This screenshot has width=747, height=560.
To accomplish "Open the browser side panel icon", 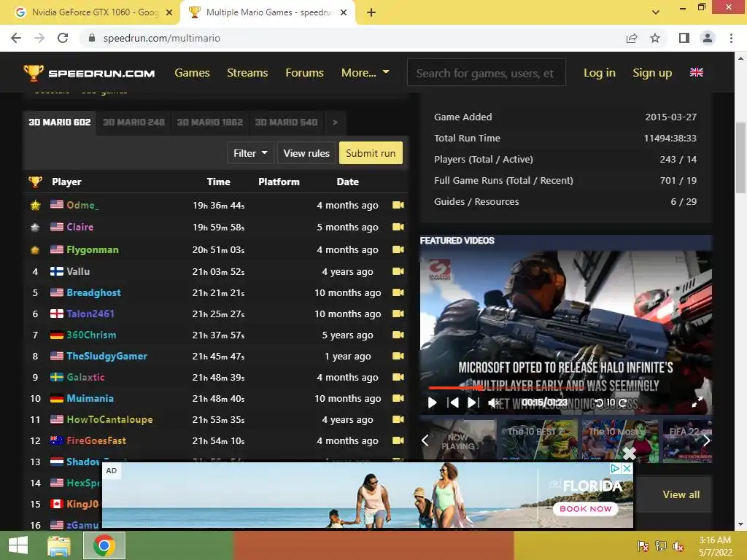I will click(684, 38).
